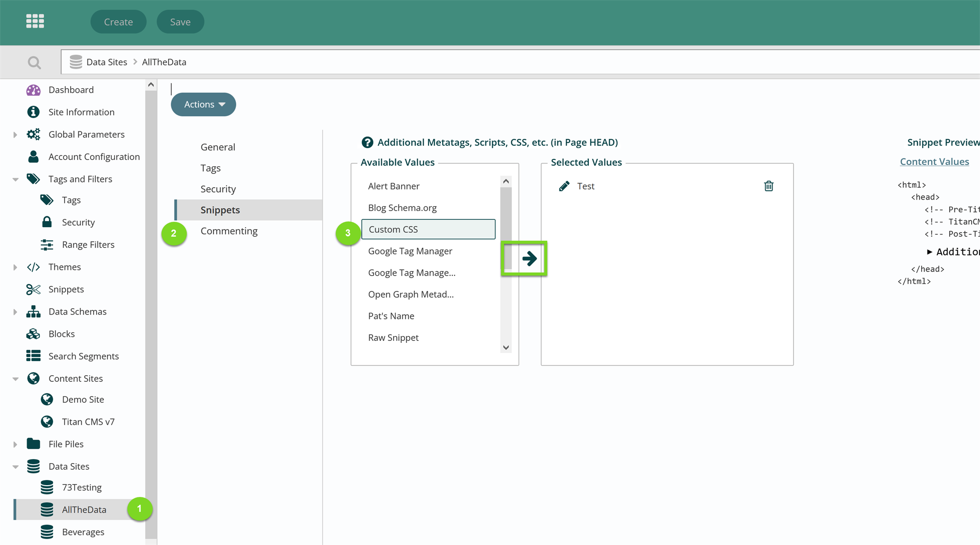The image size is (980, 545).
Task: Select Custom CSS in Available Values
Action: pos(428,229)
